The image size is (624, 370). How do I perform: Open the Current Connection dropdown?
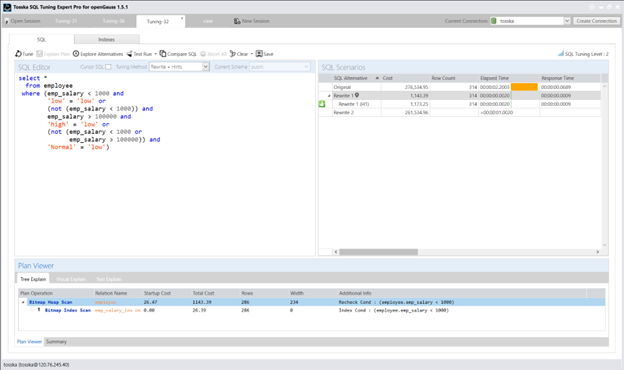[x=567, y=21]
